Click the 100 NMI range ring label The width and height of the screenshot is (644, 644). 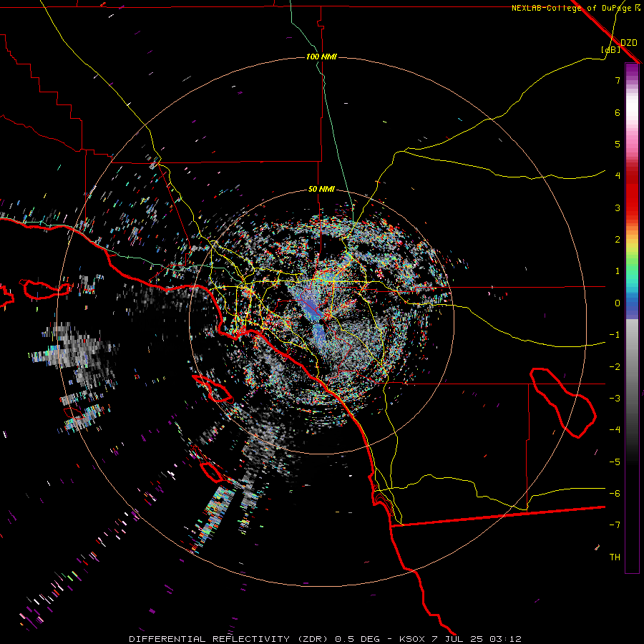click(321, 57)
